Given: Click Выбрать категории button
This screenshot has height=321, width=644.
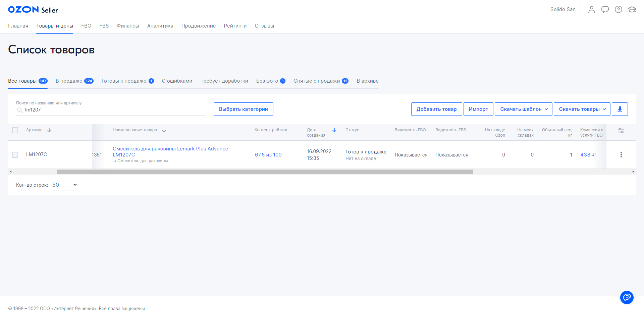Looking at the screenshot, I should click(244, 109).
